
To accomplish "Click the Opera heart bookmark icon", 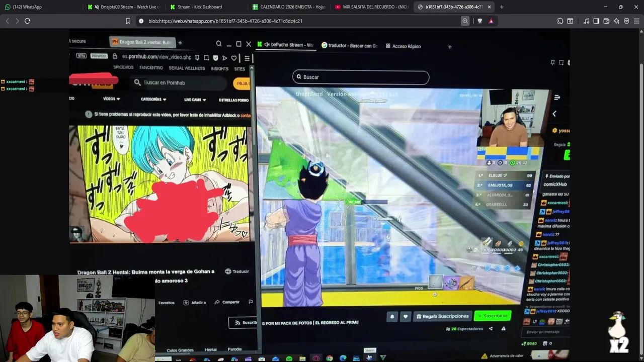I will pyautogui.click(x=234, y=58).
